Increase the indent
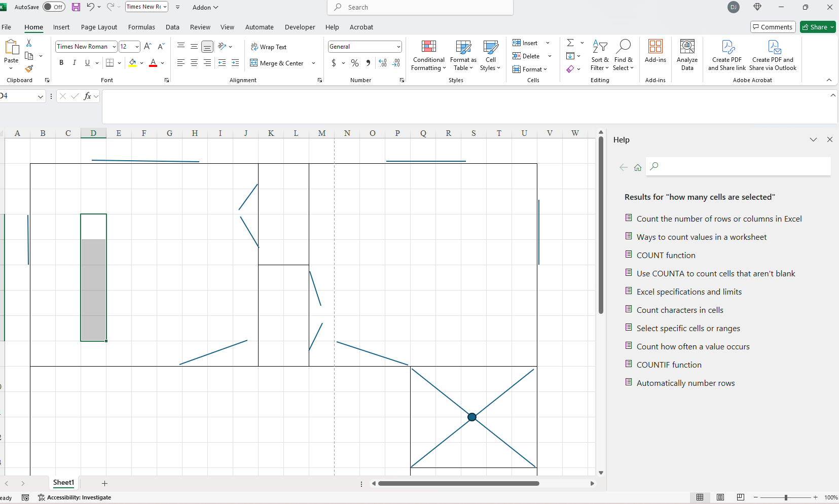 click(x=235, y=63)
